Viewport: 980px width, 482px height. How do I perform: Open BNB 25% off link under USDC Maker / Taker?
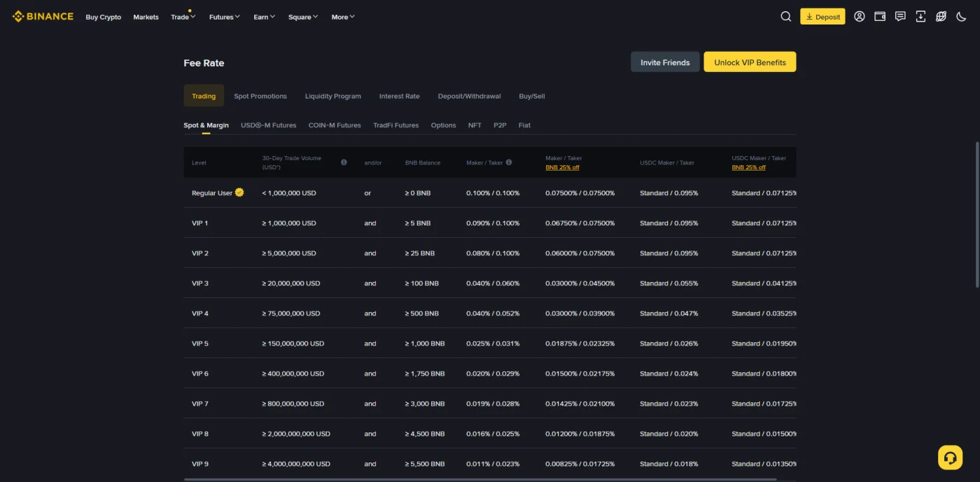tap(748, 167)
